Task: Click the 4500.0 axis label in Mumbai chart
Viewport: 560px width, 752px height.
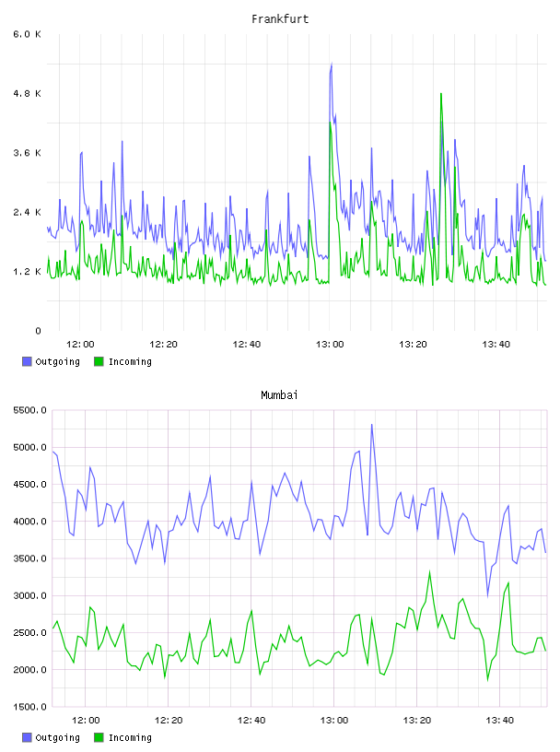Action: coord(29,485)
